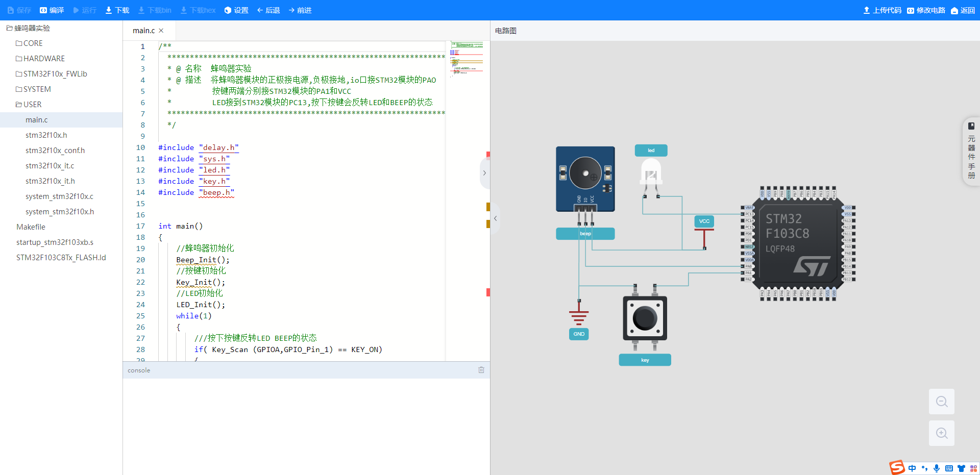This screenshot has height=475, width=980.
Task: Click the console panel header
Action: click(306, 370)
